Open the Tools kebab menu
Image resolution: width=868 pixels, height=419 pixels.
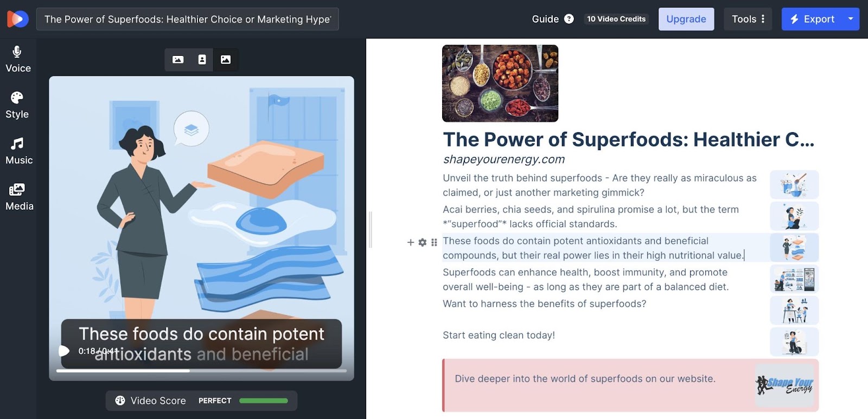(763, 18)
